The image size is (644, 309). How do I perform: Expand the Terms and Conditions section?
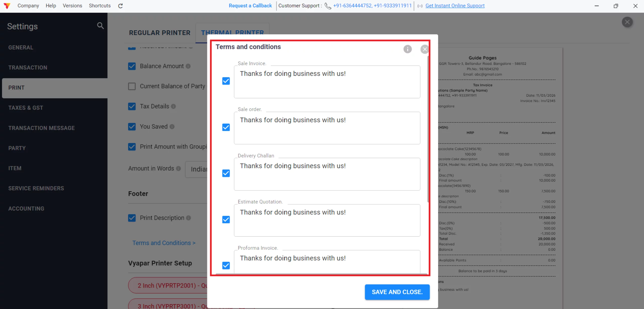coord(164,243)
